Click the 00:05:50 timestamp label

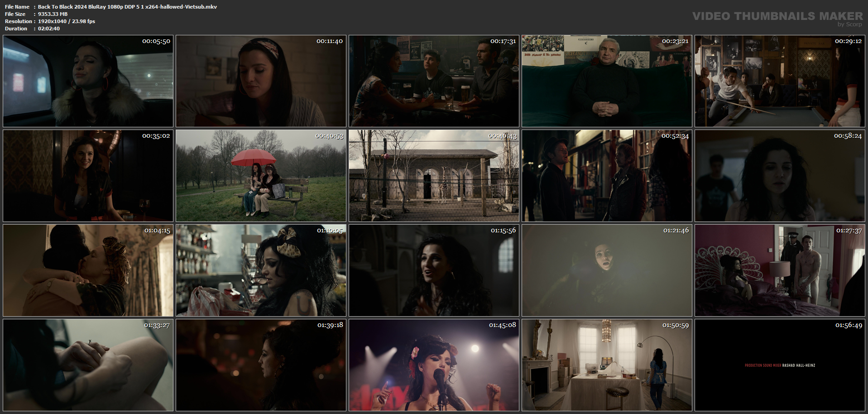[x=156, y=41]
